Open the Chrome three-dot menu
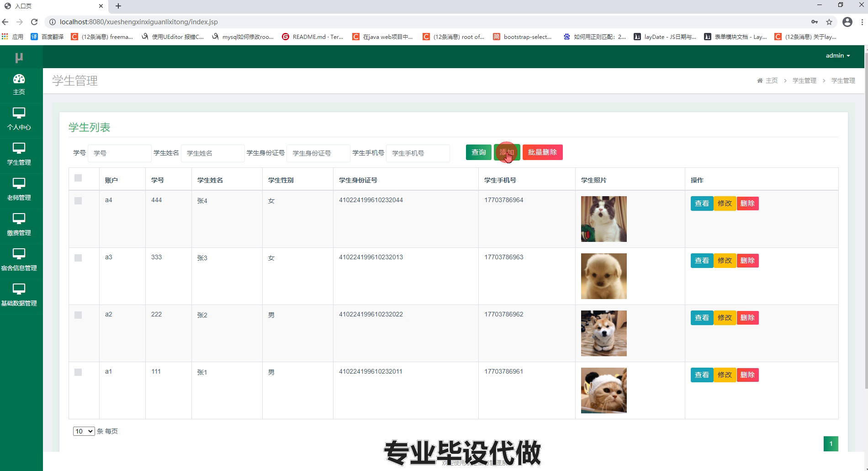 click(862, 22)
